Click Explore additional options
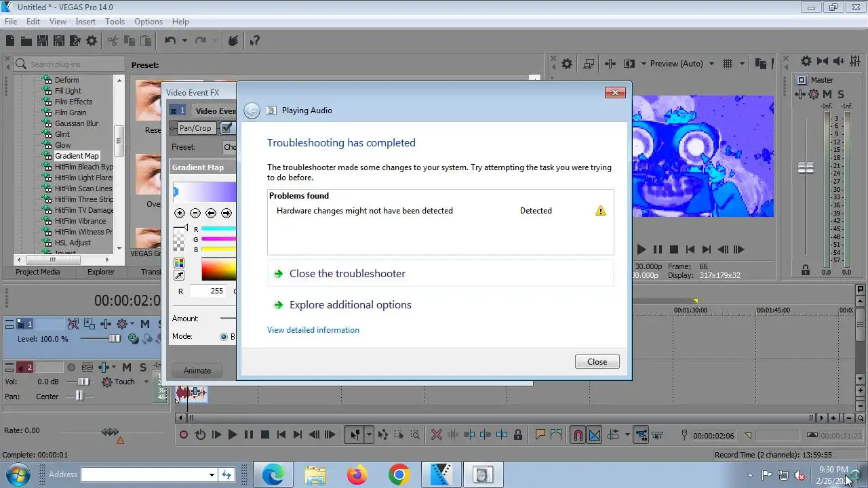This screenshot has width=868, height=488. [351, 305]
